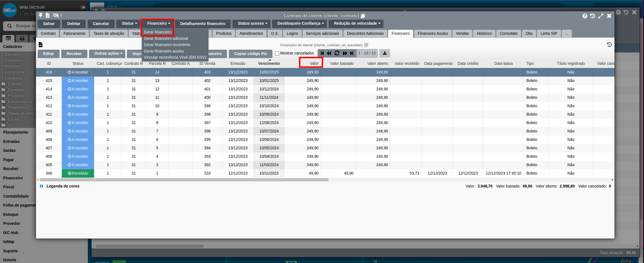Select the row with ID 410
The width and height of the screenshot is (644, 263).
tap(325, 123)
